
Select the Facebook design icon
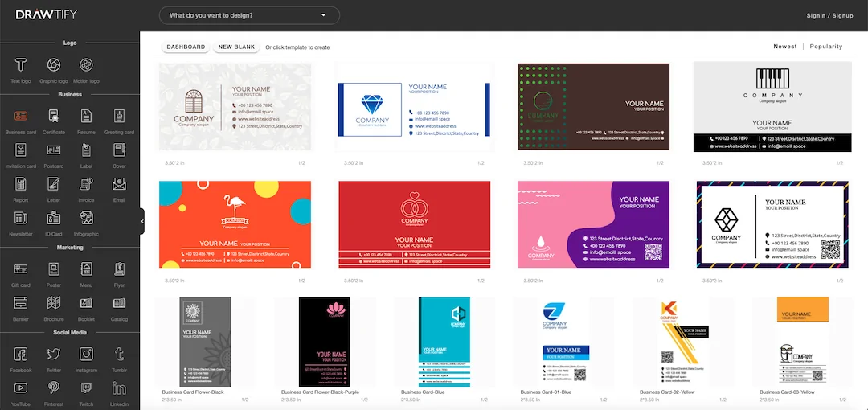coord(21,354)
